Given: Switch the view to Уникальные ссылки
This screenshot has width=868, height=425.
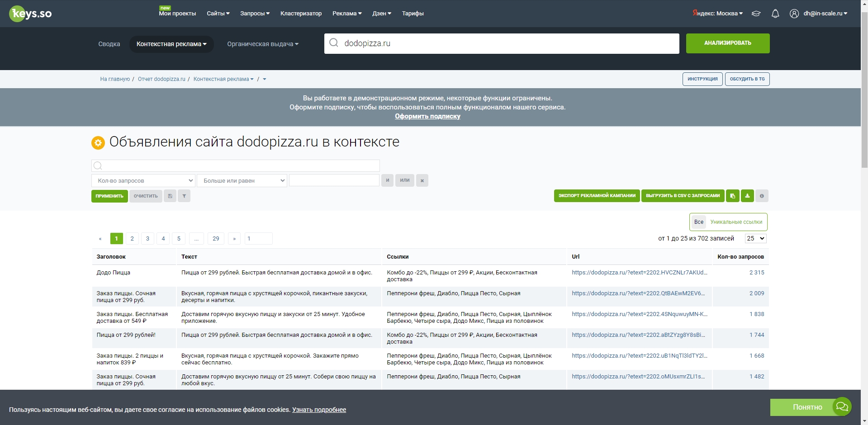Looking at the screenshot, I should (736, 222).
